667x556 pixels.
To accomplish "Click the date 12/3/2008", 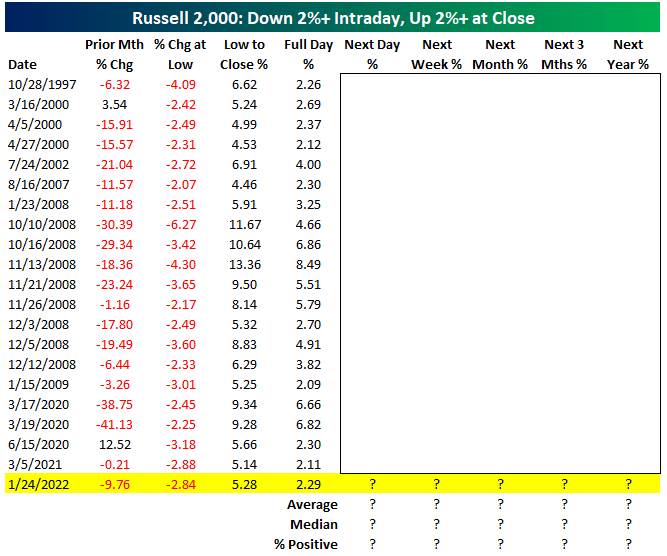I will 38,325.
